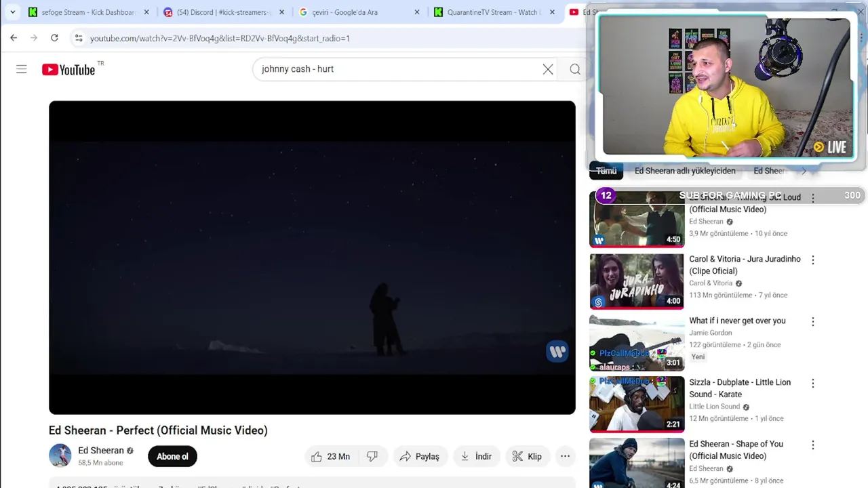
Task: Open Carol & Vitoria - Jura Juradinho title
Action: click(x=745, y=265)
